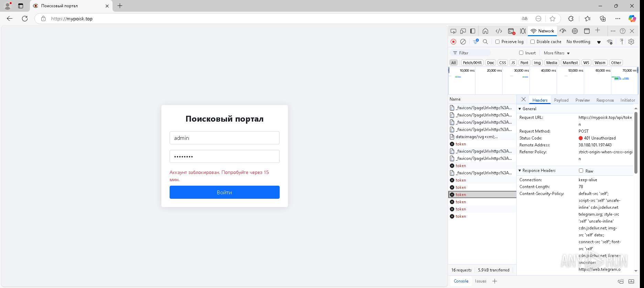Image resolution: width=644 pixels, height=288 pixels.
Task: Click the Войти login button
Action: coord(224,192)
